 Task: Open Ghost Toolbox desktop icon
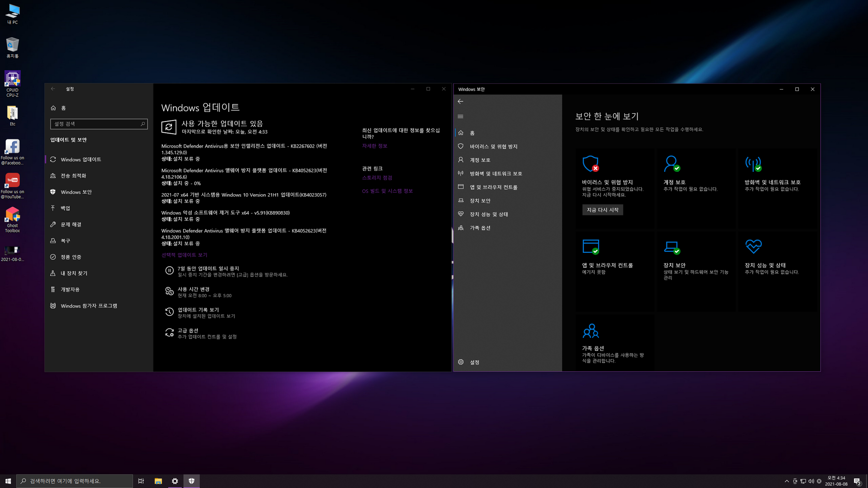pyautogui.click(x=13, y=220)
